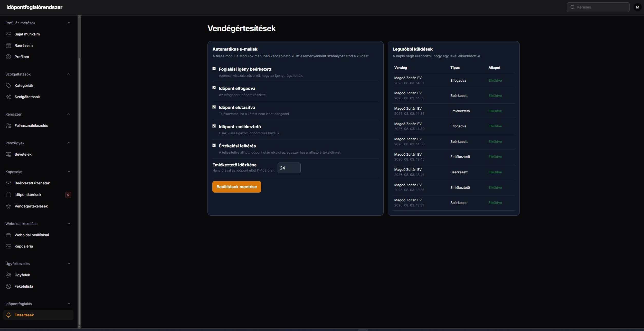This screenshot has height=331, width=644.
Task: Click the sidebar scrollbar down arrow
Action: pyautogui.click(x=79, y=326)
